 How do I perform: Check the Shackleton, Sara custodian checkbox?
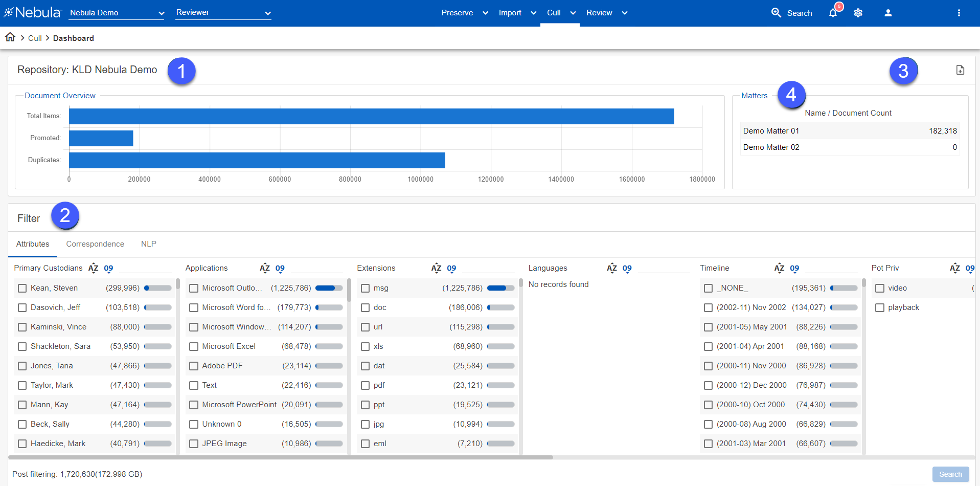point(22,346)
